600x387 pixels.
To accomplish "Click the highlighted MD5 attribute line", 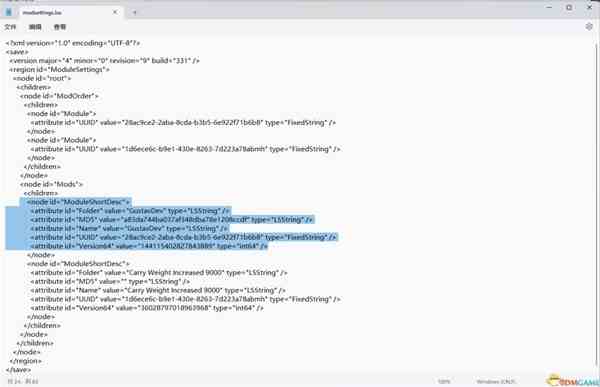I will (172, 219).
